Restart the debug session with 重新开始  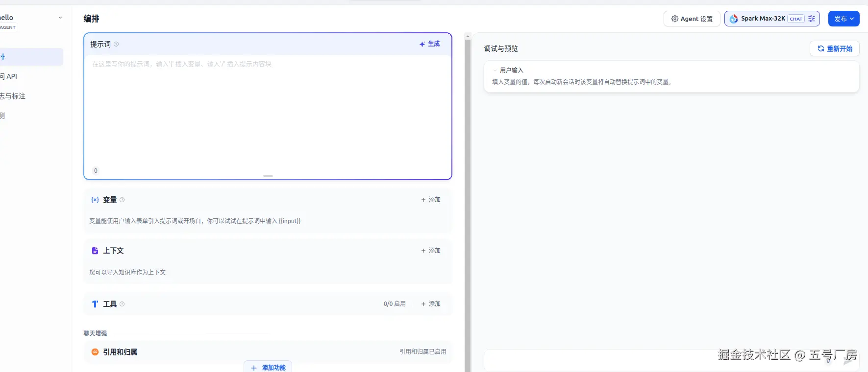835,48
